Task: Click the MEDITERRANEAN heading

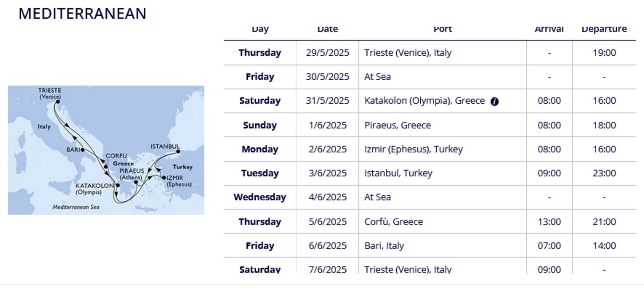Action: click(x=82, y=14)
